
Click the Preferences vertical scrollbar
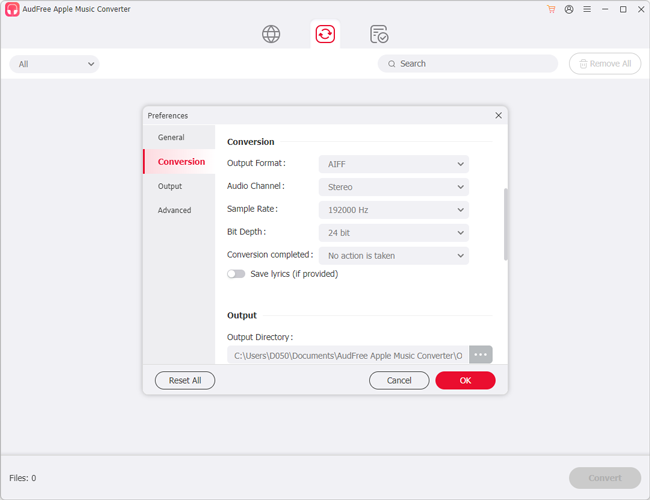(506, 224)
